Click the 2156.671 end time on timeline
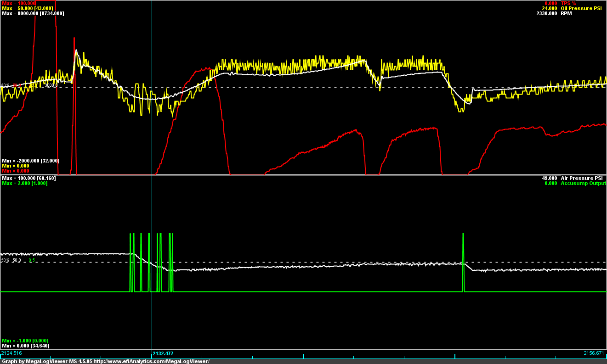607x364 pixels. click(x=595, y=353)
